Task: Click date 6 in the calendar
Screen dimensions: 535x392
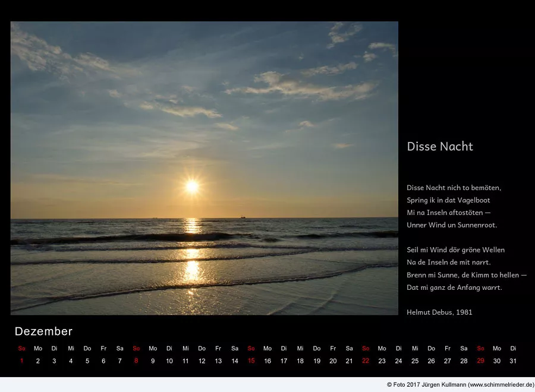Action: point(103,361)
